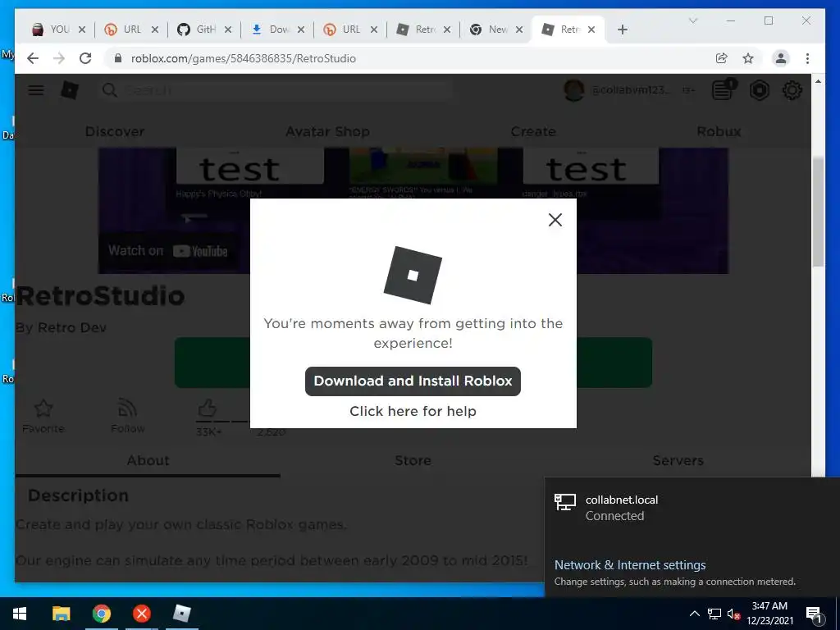
Task: Click the Roblox logo in the dialog
Action: pyautogui.click(x=413, y=276)
